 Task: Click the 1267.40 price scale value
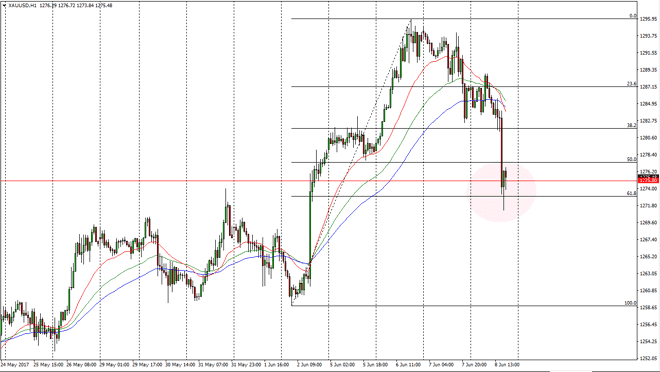pos(649,239)
